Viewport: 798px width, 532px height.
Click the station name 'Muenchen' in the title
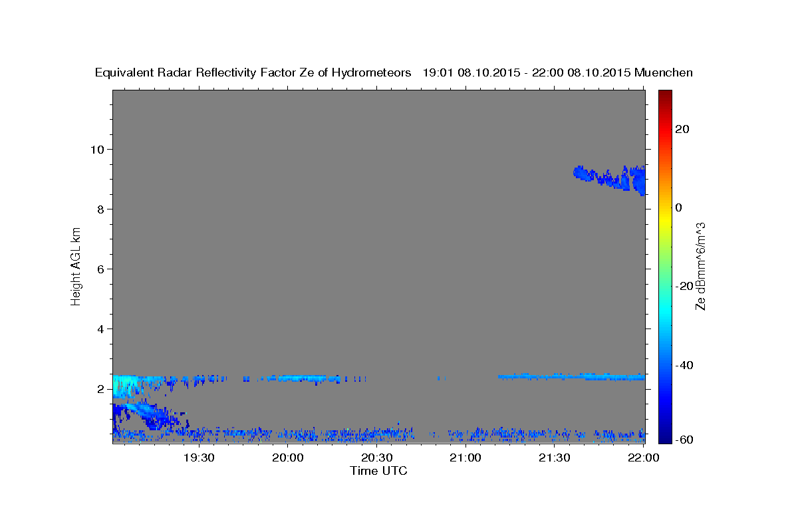click(x=664, y=72)
